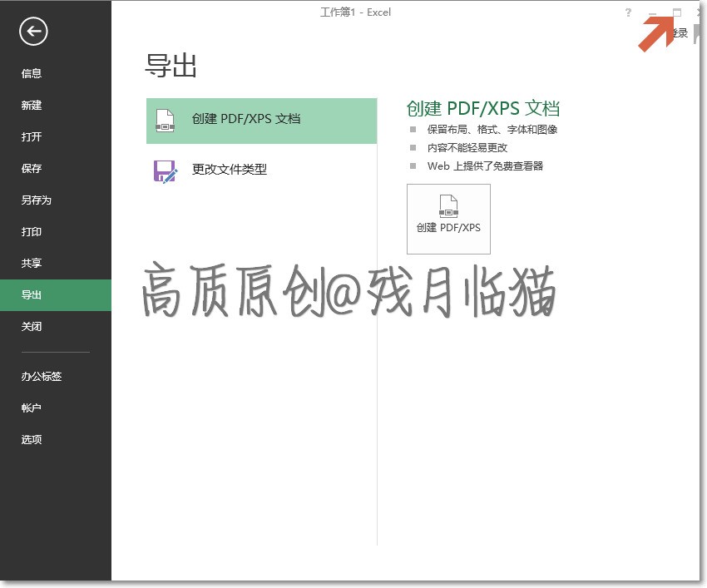Choose 保存 from the sidebar
This screenshot has height=588, width=707.
coord(32,169)
